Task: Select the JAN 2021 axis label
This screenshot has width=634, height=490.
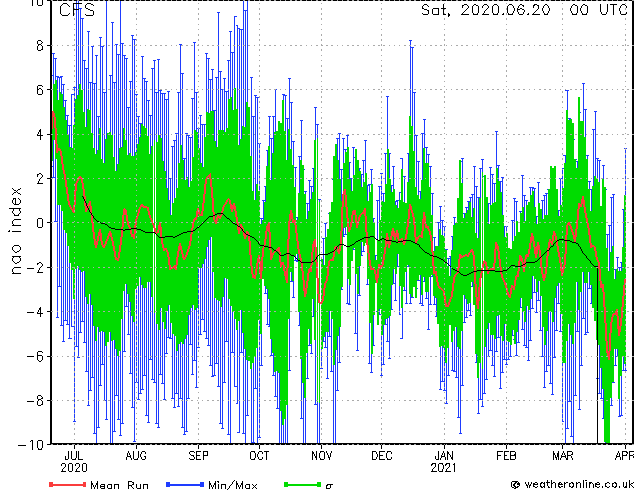Action: 444,462
